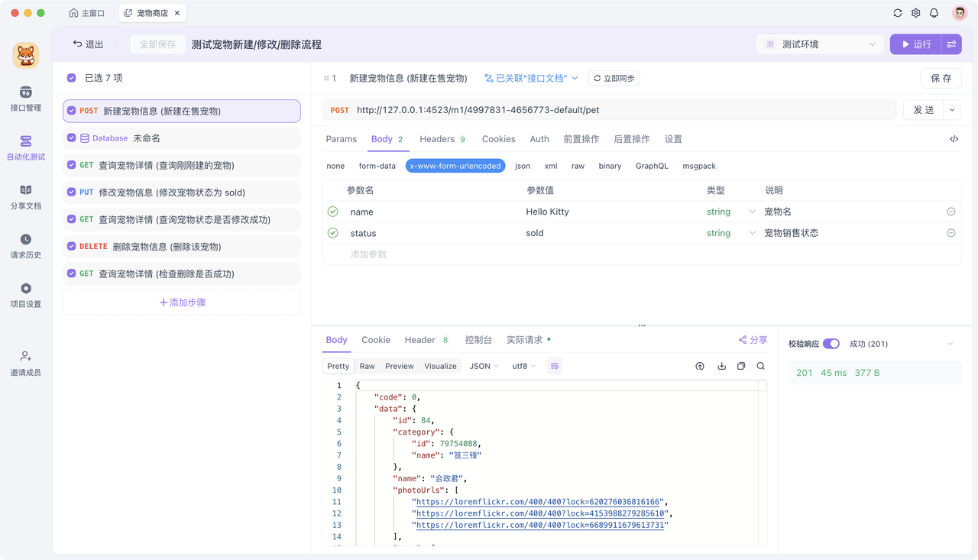Click the extract response upload icon
The width and height of the screenshot is (978, 560).
(x=700, y=366)
